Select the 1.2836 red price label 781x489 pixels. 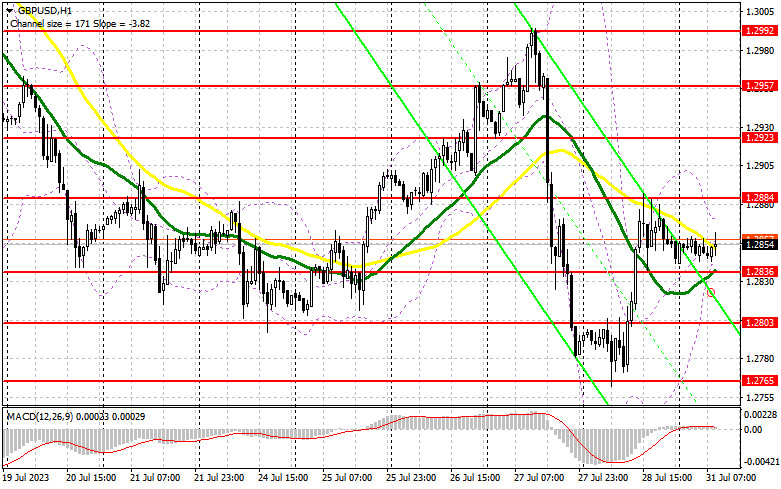(760, 271)
